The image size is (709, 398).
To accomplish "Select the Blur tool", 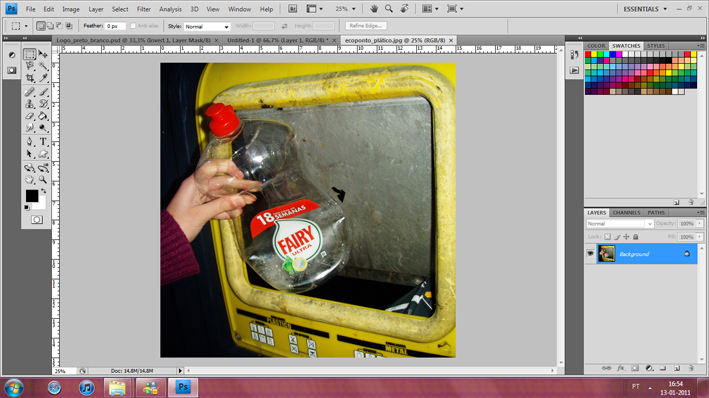I will coord(29,128).
